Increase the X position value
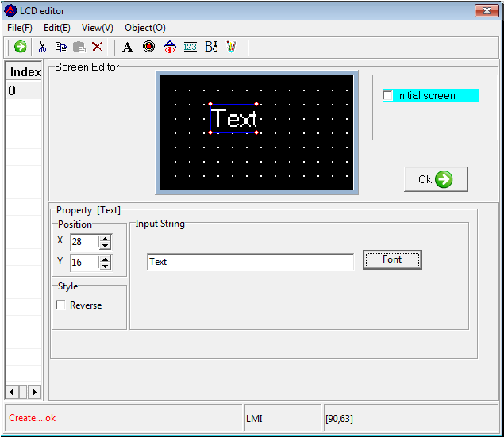The height and width of the screenshot is (437, 504). pyautogui.click(x=105, y=239)
